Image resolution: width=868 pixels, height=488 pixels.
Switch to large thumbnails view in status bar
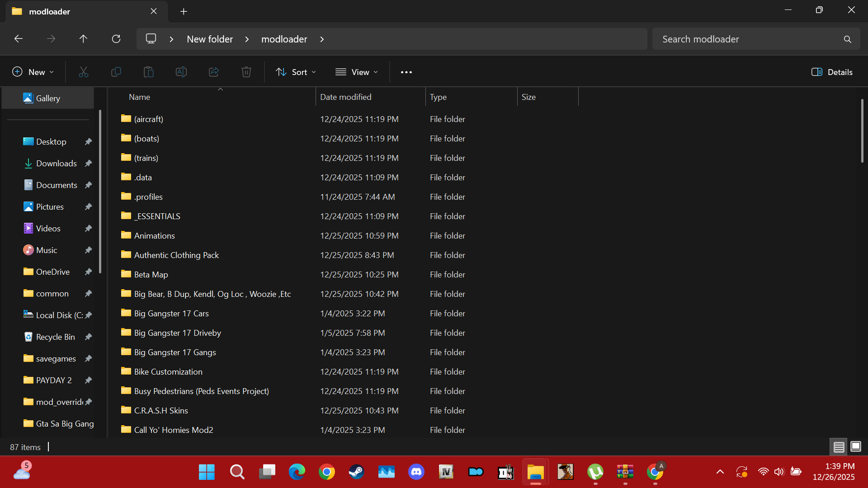click(x=856, y=447)
